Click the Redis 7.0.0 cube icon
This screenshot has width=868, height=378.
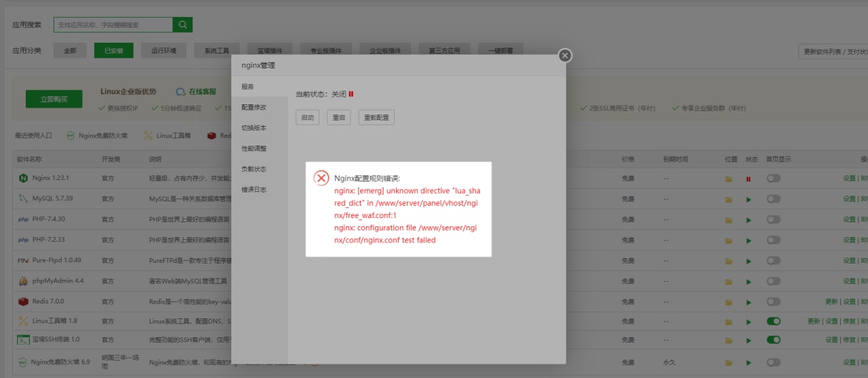click(22, 301)
